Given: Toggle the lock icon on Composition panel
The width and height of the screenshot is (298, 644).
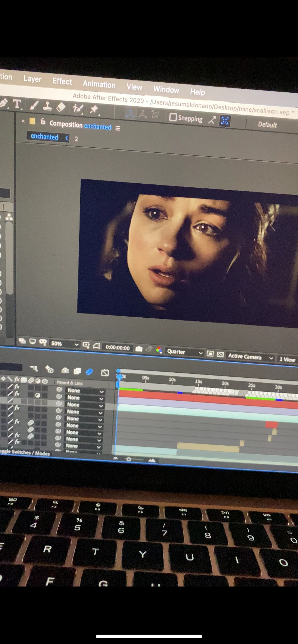Looking at the screenshot, I should pos(43,121).
